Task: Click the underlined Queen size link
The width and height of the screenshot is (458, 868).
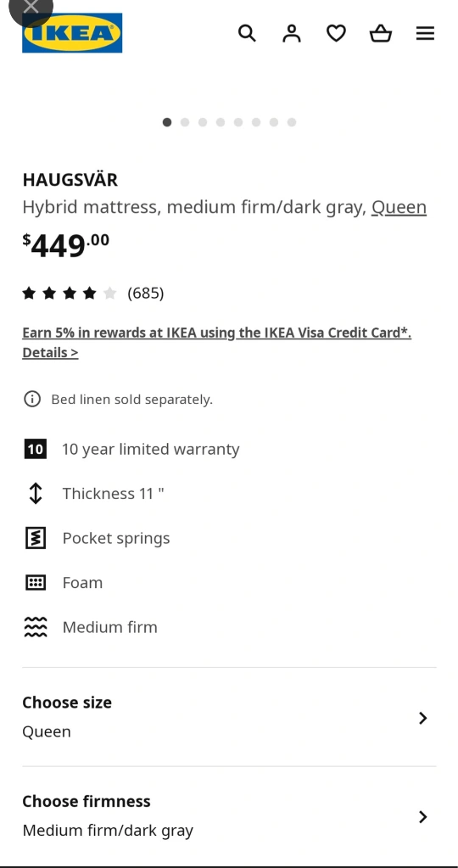Action: (399, 207)
